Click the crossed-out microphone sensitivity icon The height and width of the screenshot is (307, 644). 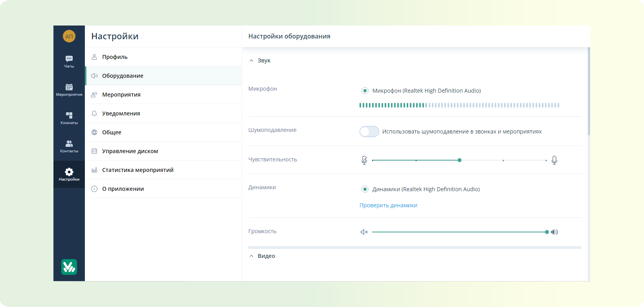point(364,160)
